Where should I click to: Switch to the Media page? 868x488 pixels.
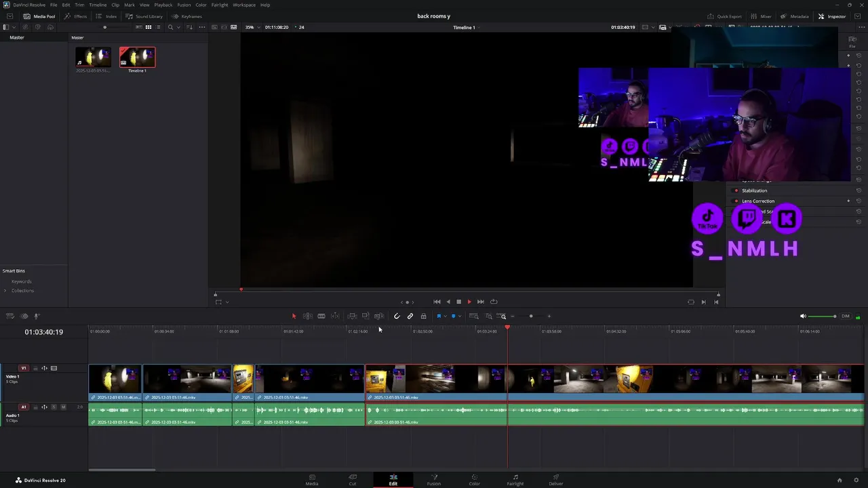[x=312, y=480]
